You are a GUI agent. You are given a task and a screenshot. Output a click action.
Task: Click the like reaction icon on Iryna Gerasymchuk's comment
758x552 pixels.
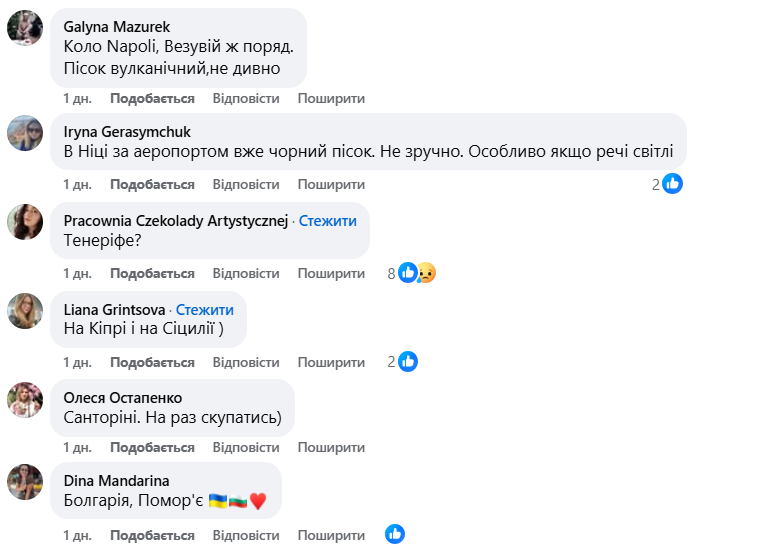click(673, 184)
